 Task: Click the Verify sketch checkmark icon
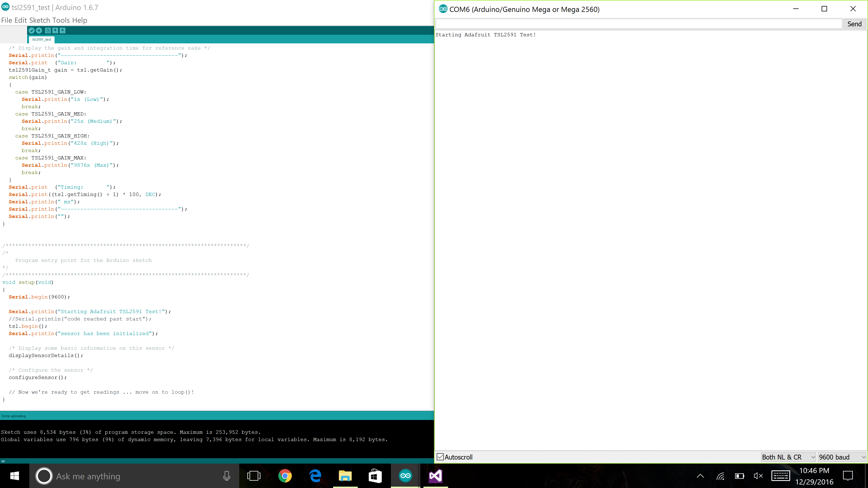pos(32,30)
